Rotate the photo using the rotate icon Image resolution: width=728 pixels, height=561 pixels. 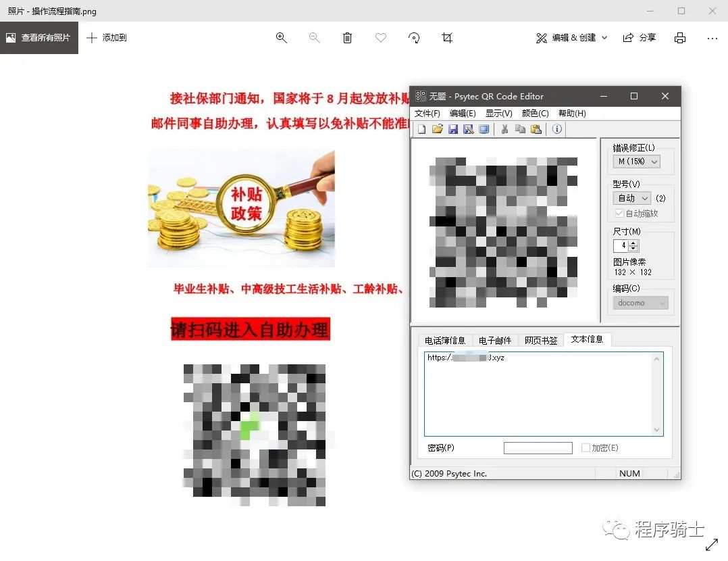pyautogui.click(x=414, y=39)
